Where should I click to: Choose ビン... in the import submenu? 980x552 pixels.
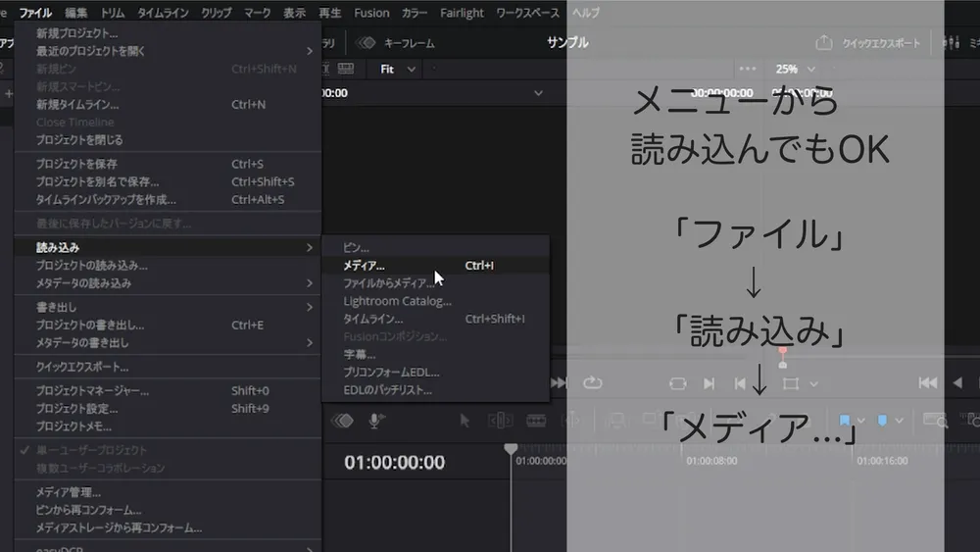tap(436, 247)
